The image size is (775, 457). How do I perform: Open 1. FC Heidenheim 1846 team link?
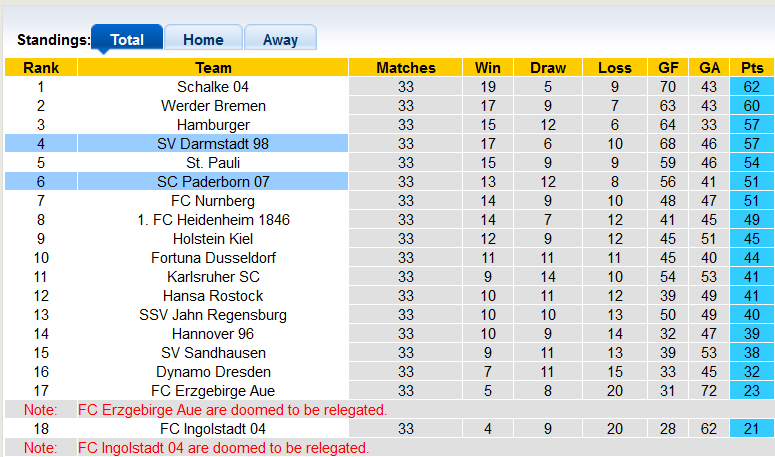pos(213,220)
